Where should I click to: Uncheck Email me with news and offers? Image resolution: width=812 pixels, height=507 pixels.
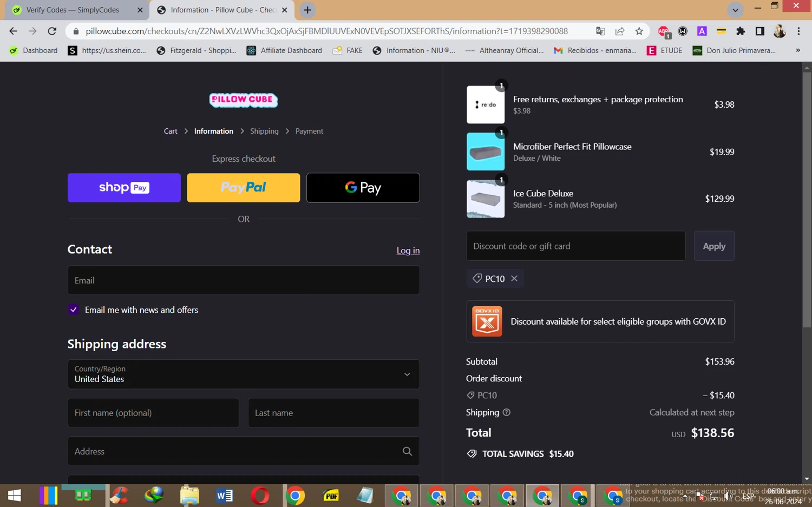pyautogui.click(x=74, y=310)
